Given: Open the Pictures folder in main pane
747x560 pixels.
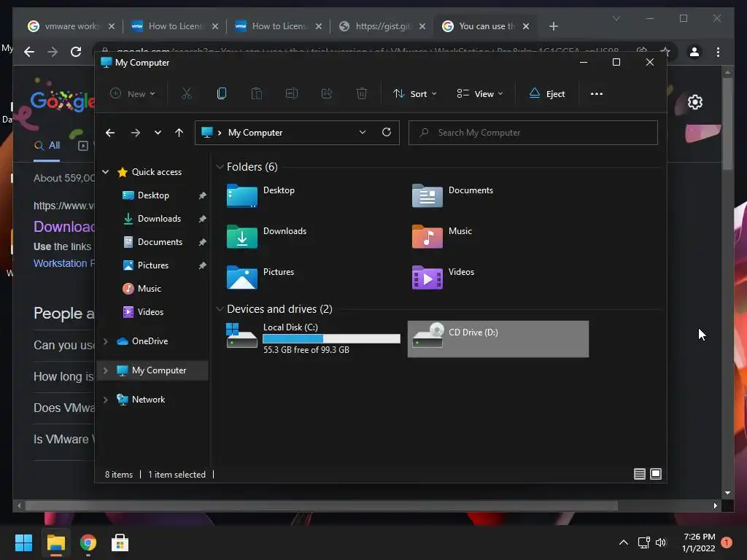Looking at the screenshot, I should point(242,277).
